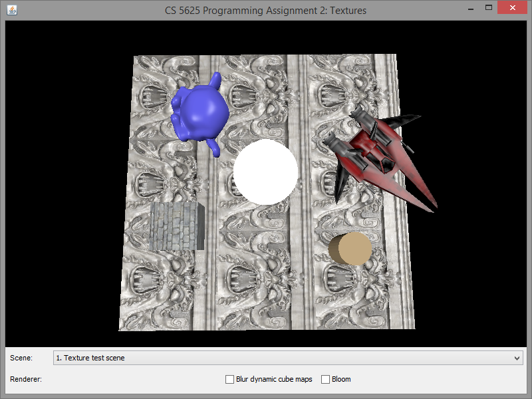Select the tan cylinder object
Viewport: 532px width, 399px height.
pyautogui.click(x=350, y=249)
